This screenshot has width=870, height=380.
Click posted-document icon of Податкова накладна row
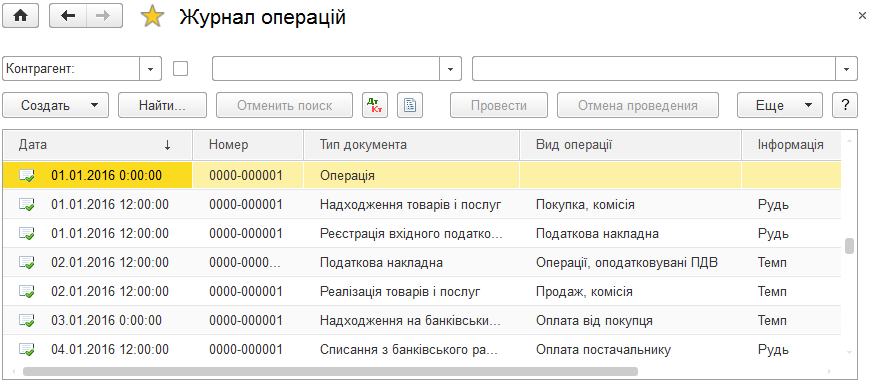[27, 262]
